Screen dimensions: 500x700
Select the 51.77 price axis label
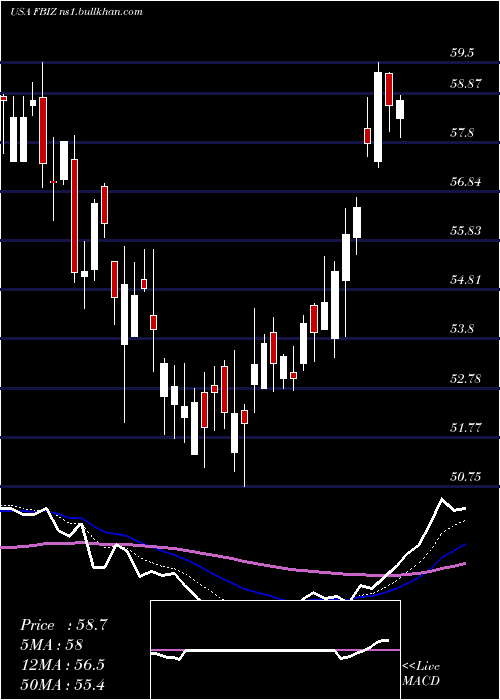tap(466, 428)
